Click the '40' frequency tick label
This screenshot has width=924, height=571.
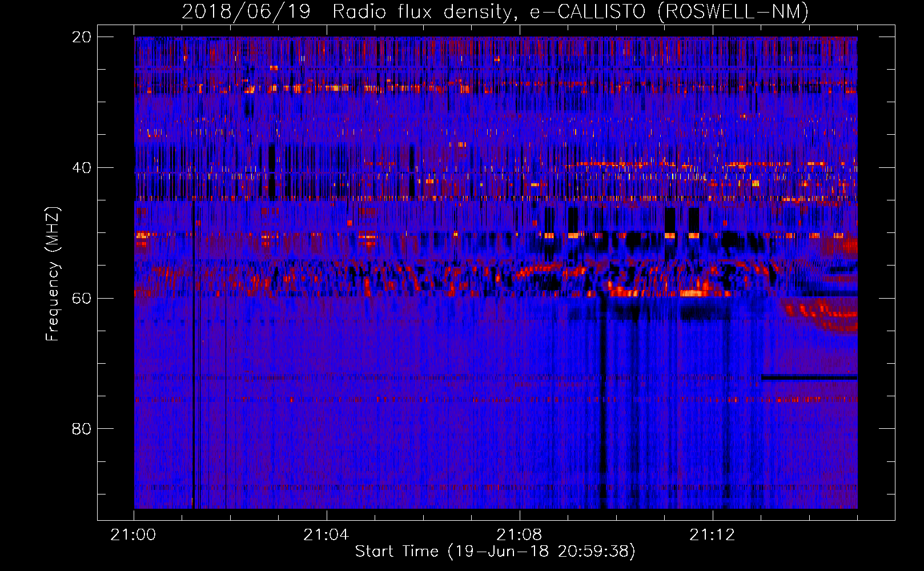81,168
